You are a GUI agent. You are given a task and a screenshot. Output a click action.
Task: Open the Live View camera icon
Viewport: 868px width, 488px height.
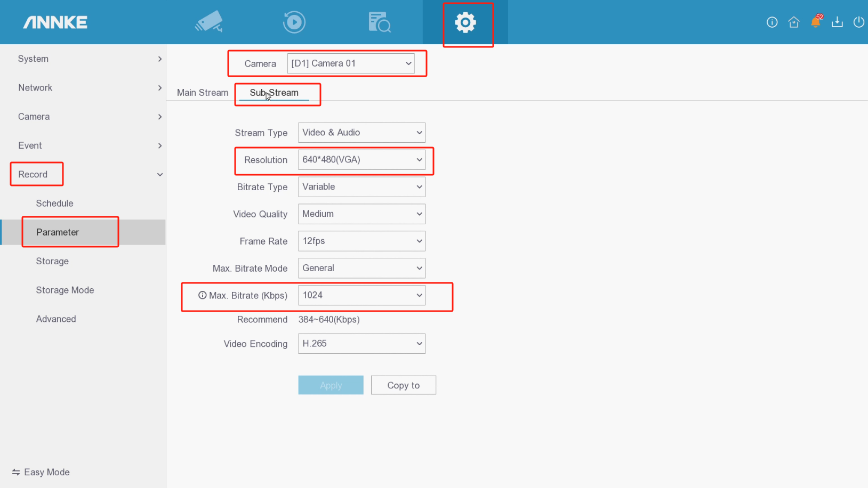(x=208, y=21)
